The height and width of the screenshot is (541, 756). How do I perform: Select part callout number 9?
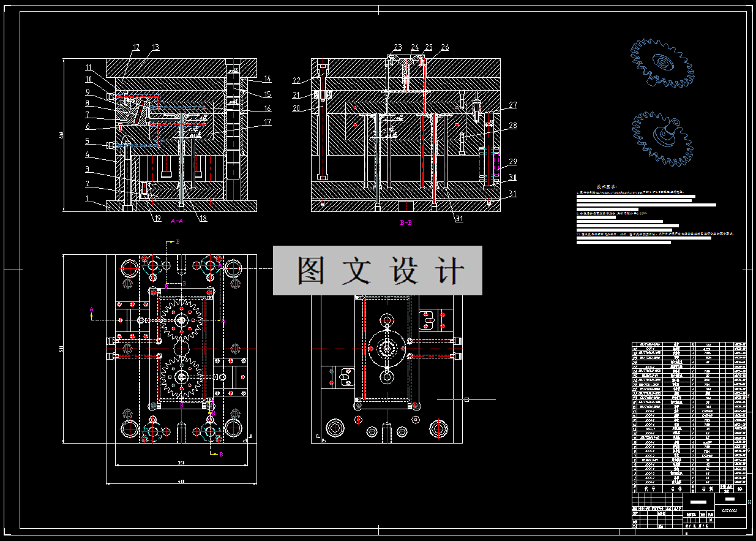[88, 92]
